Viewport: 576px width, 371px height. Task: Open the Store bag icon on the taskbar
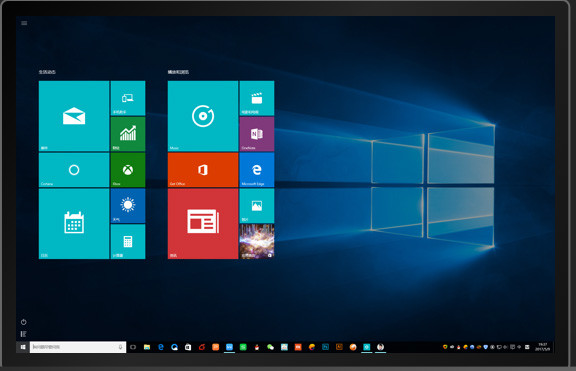coord(188,347)
